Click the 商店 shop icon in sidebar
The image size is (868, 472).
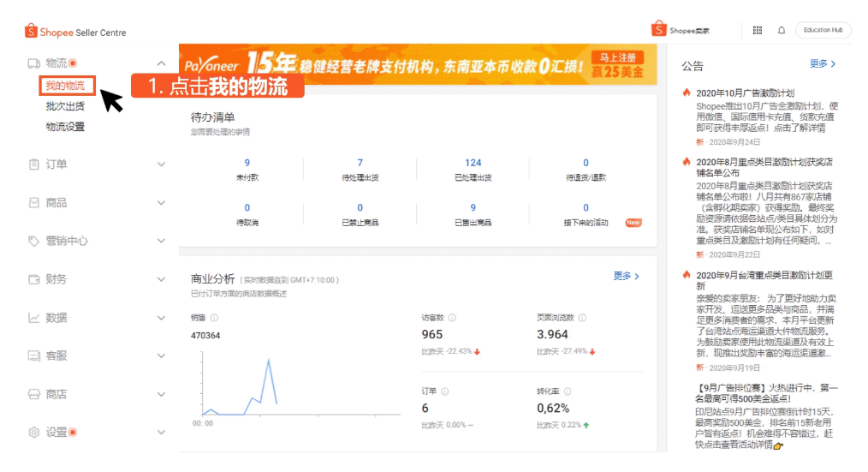tap(33, 394)
